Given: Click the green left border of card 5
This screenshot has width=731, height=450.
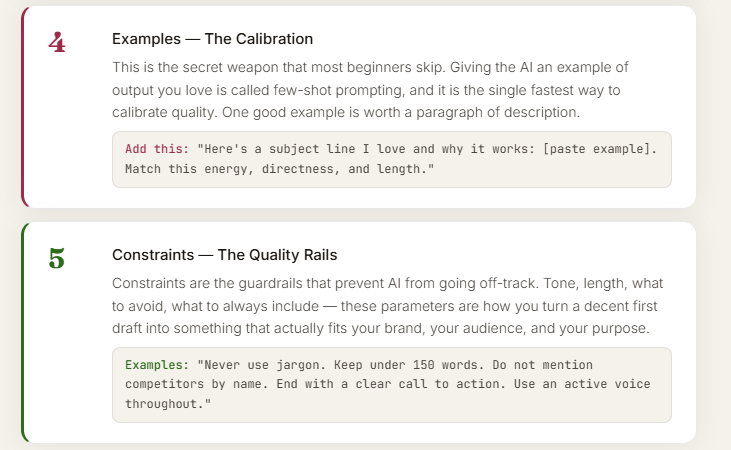Looking at the screenshot, I should coord(24,332).
